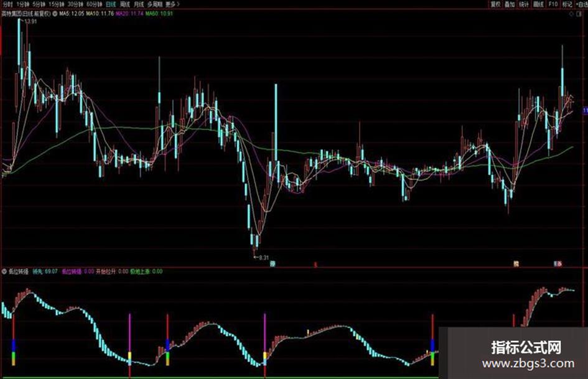Image resolution: width=588 pixels, height=379 pixels.
Task: Click the green 极地上涨 0.00 label
Action: [x=146, y=271]
